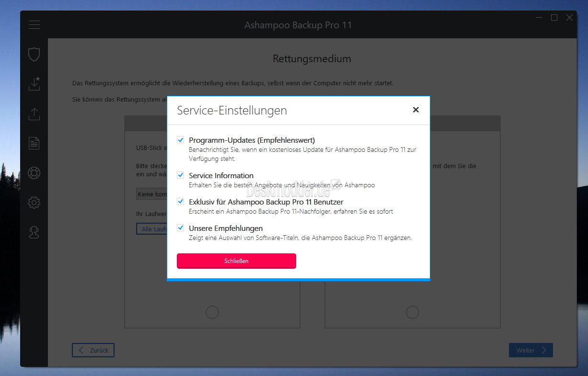Click the red Schließen button
588x376 pixels.
pos(236,261)
